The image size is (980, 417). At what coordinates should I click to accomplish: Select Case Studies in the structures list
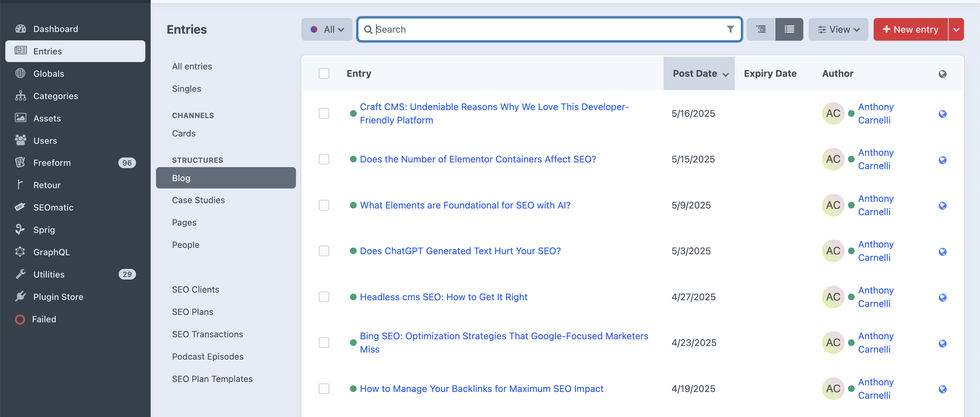click(x=198, y=200)
